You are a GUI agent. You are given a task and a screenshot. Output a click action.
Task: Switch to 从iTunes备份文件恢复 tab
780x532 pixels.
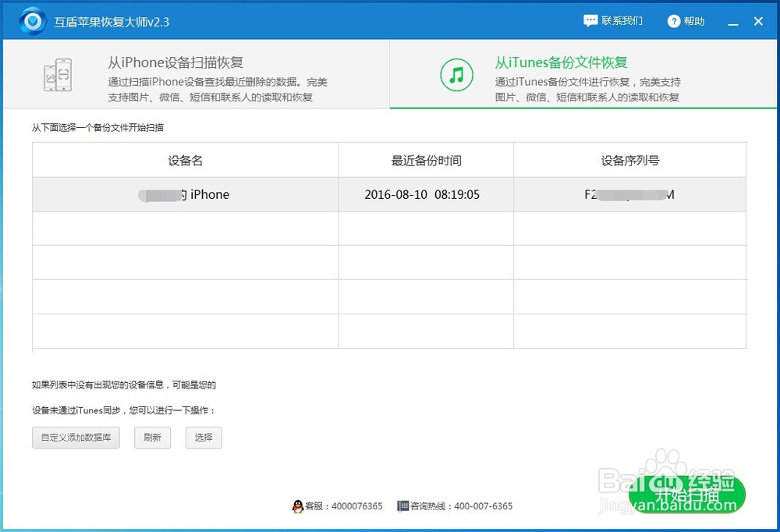tap(583, 74)
